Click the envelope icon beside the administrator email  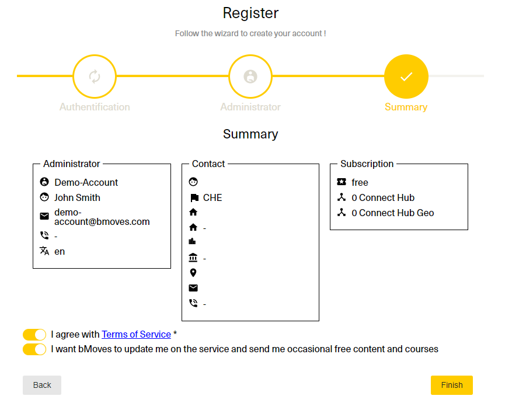[44, 217]
